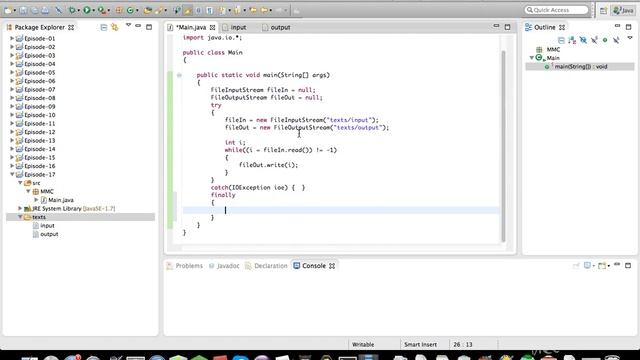Collapse Main class in Outline
The width and height of the screenshot is (640, 360).
coord(532,58)
